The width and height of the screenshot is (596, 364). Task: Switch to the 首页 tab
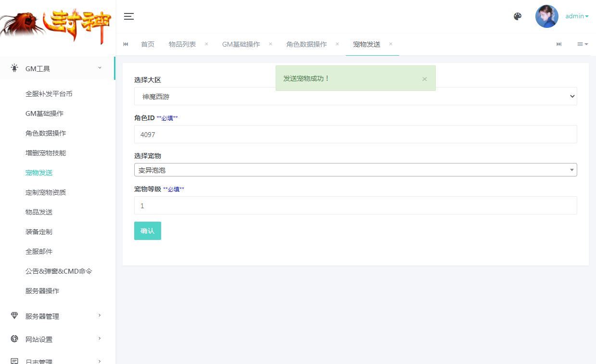tap(148, 44)
